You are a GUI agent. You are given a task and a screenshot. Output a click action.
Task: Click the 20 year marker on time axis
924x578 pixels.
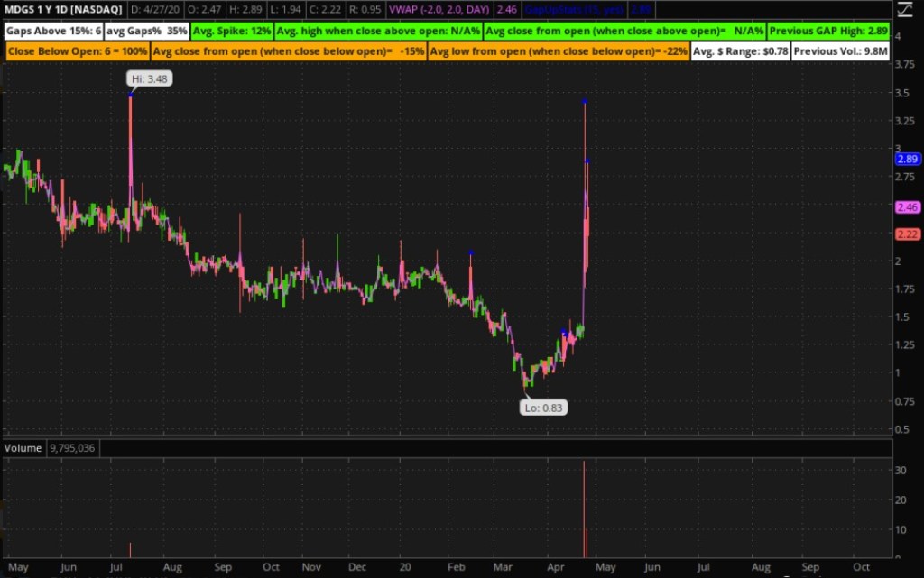coord(403,568)
